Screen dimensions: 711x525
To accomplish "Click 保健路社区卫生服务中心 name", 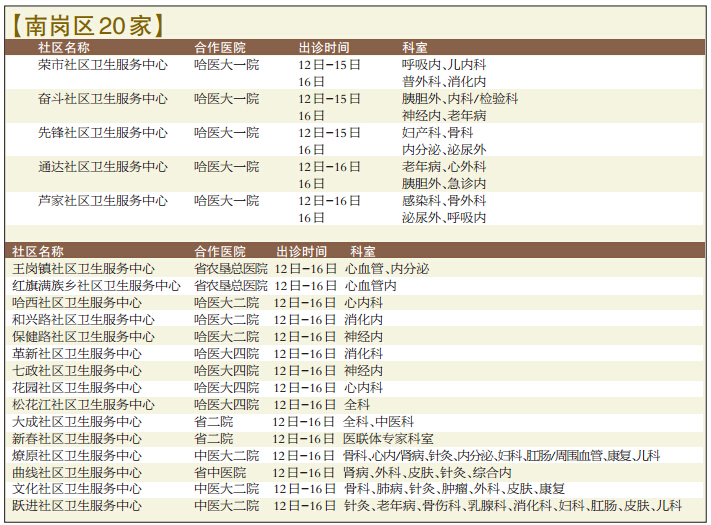I will coord(83,337).
